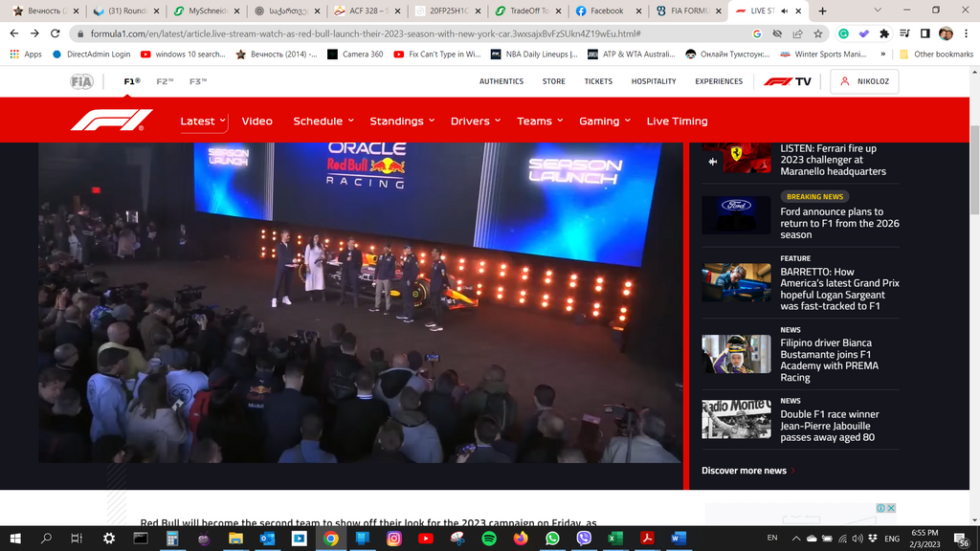Open the Chrome side panel icon

click(x=925, y=33)
